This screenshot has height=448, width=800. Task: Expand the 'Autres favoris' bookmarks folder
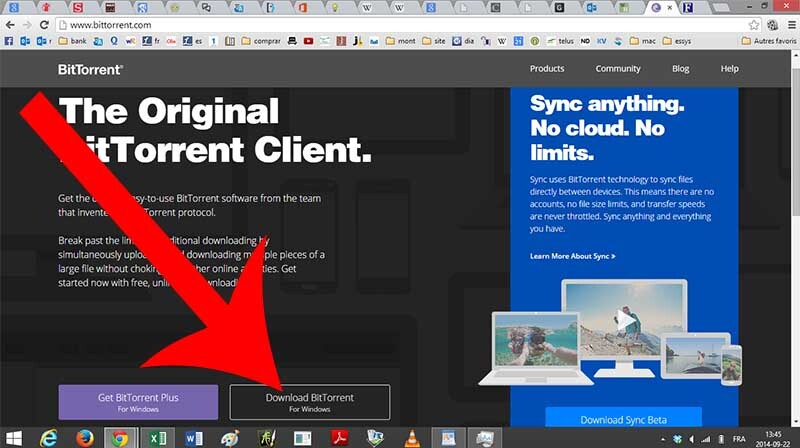(x=768, y=41)
